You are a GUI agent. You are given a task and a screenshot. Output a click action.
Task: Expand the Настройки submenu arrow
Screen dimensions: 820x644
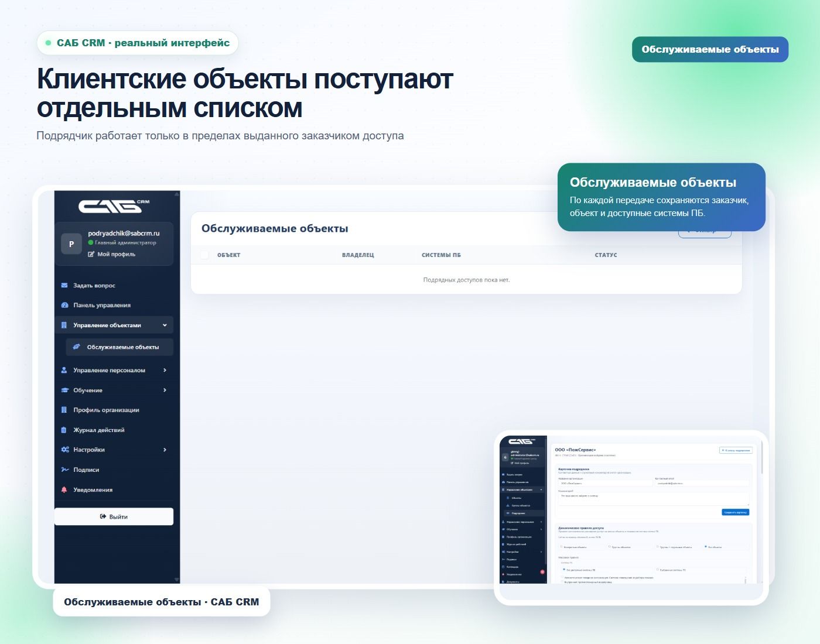click(x=165, y=450)
